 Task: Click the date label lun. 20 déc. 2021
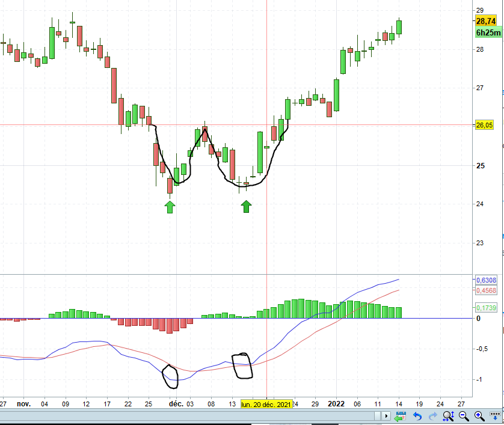266,405
